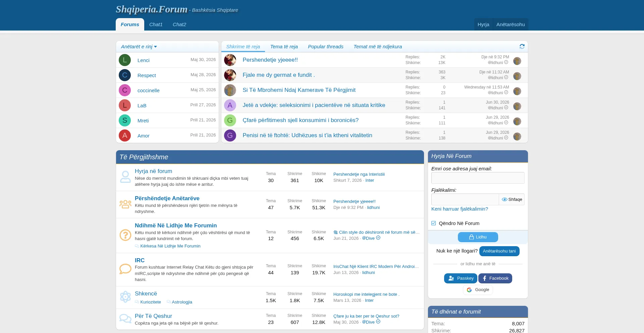Refresh the new posts widget icon
The height and width of the screenshot is (333, 644).
[522, 46]
